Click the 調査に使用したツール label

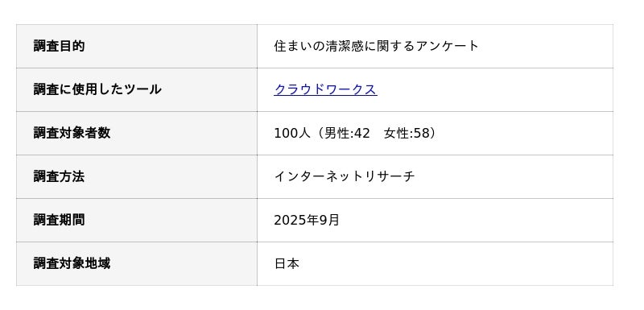coord(97,89)
